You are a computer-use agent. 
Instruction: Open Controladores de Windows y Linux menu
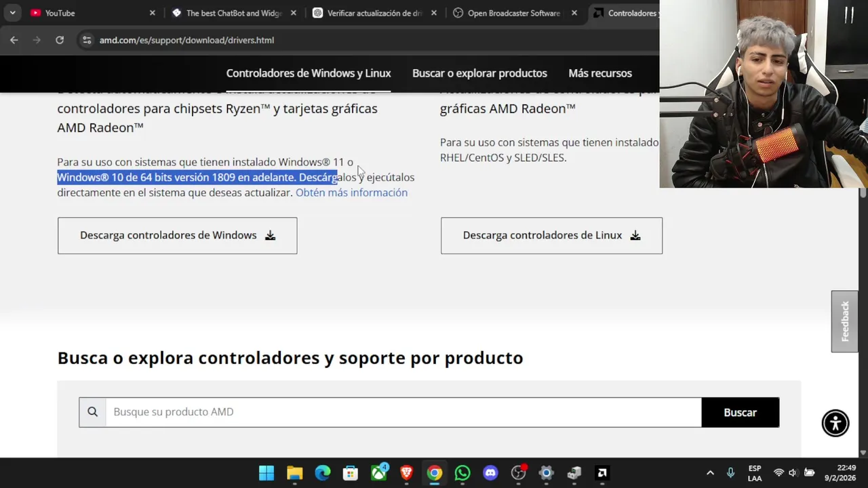click(309, 73)
